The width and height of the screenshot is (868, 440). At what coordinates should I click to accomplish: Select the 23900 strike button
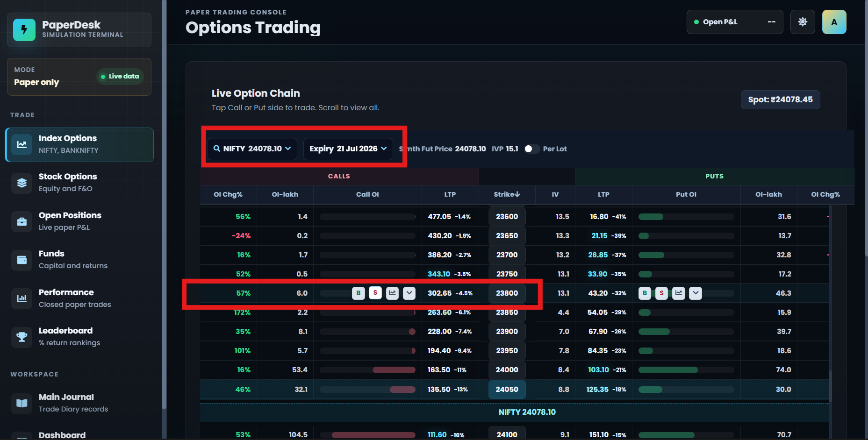click(507, 332)
